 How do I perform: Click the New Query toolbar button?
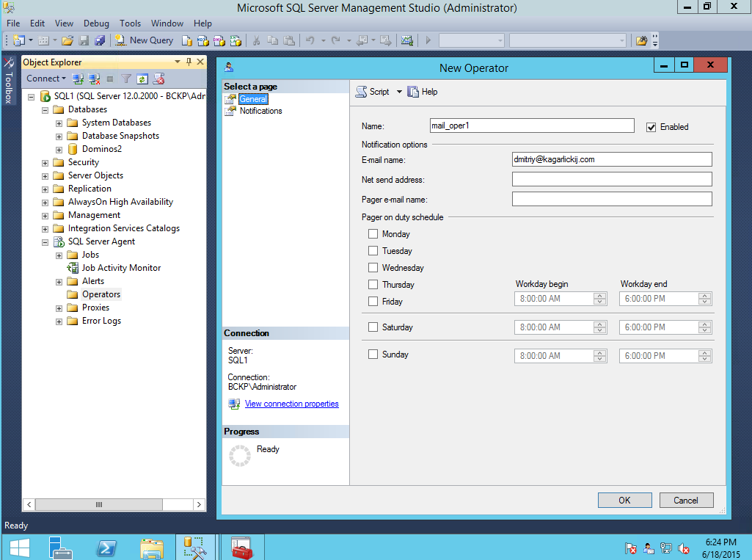[x=144, y=40]
